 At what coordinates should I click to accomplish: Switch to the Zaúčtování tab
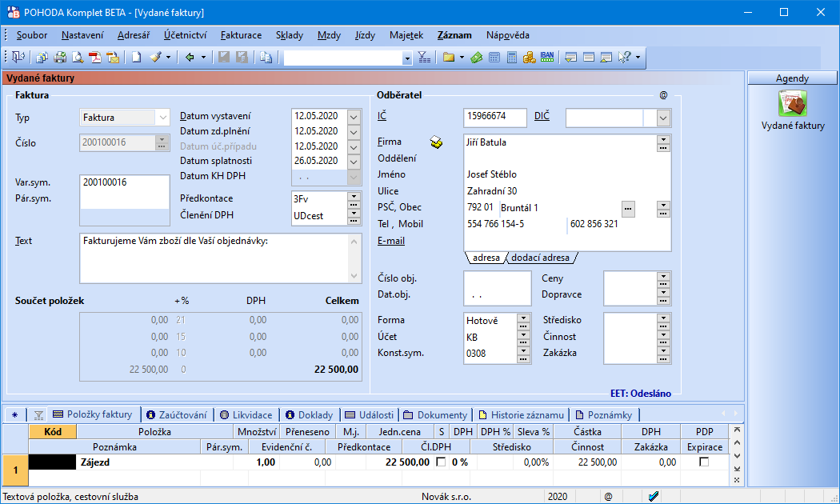[x=177, y=415]
